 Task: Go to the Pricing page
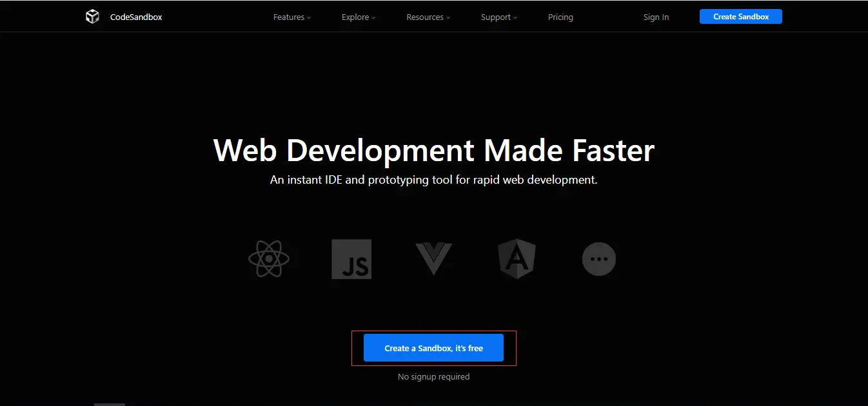pos(560,17)
